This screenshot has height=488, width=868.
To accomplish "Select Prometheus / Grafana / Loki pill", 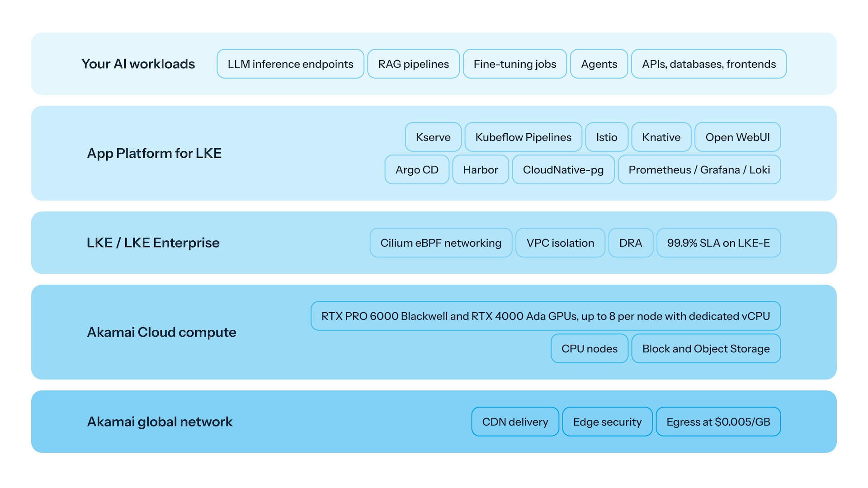I will [699, 169].
